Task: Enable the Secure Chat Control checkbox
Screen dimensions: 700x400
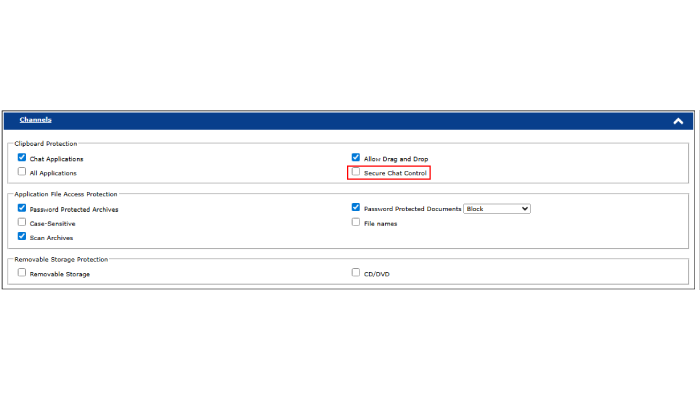Action: [356, 172]
